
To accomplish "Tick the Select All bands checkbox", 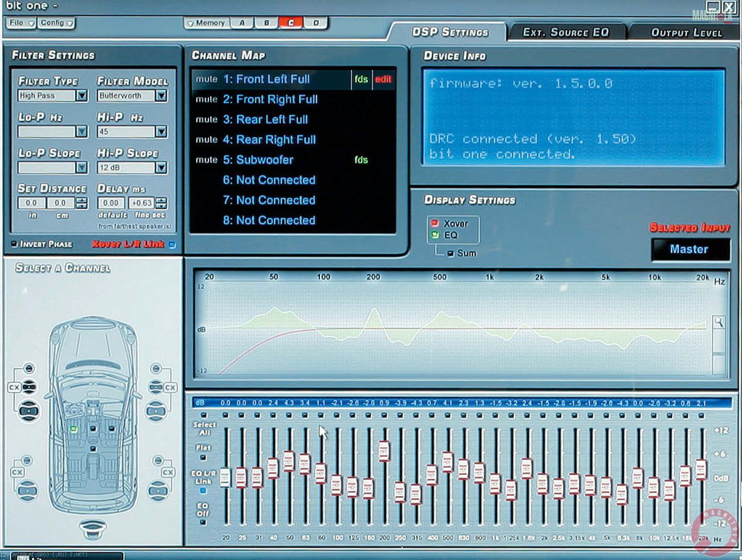I will click(203, 415).
